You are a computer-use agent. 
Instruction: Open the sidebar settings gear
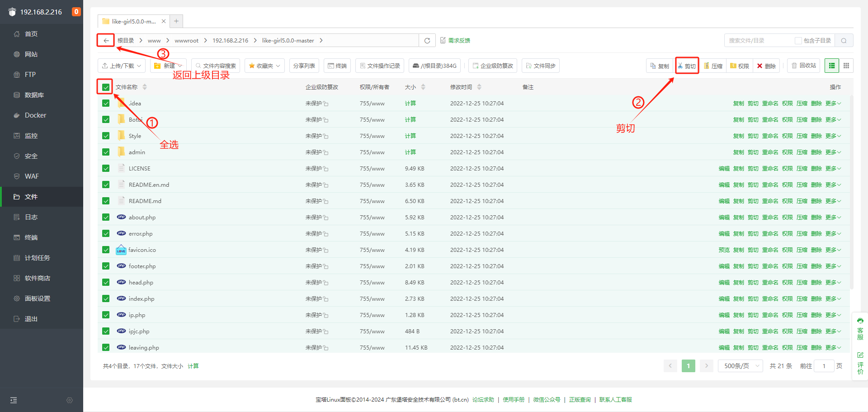[x=70, y=400]
